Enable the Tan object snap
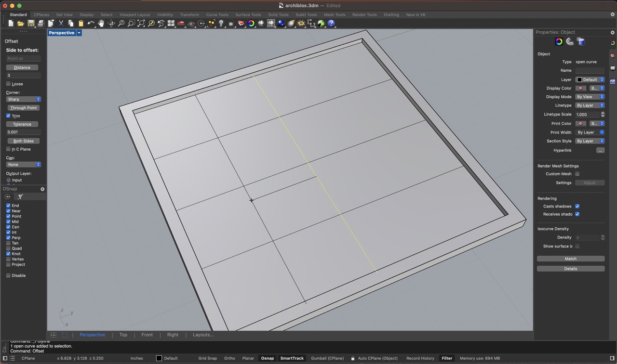The width and height of the screenshot is (617, 364). pyautogui.click(x=8, y=243)
